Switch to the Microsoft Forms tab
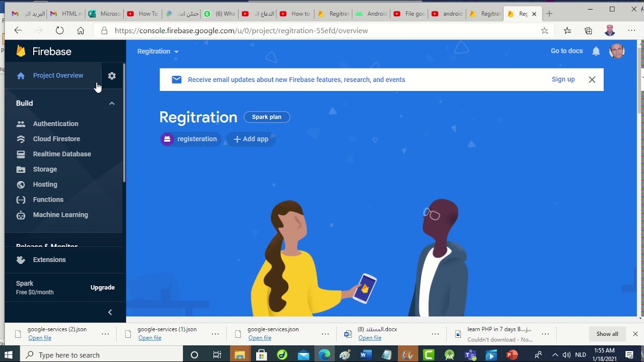Image resolution: width=644 pixels, height=362 pixels. click(105, 14)
